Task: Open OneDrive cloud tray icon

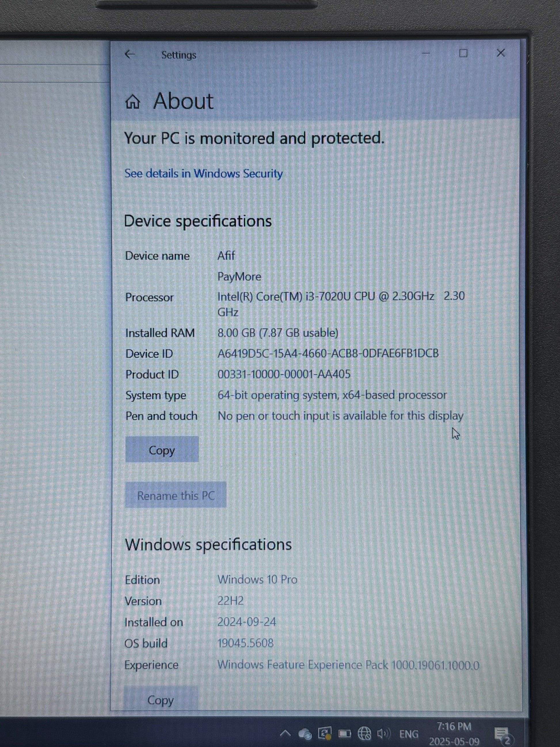Action: 305,733
